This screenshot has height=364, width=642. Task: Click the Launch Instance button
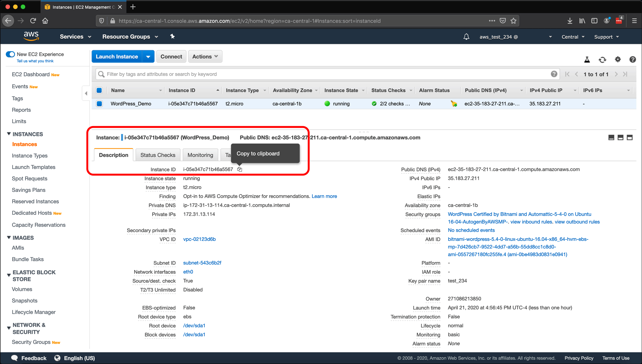(x=117, y=56)
